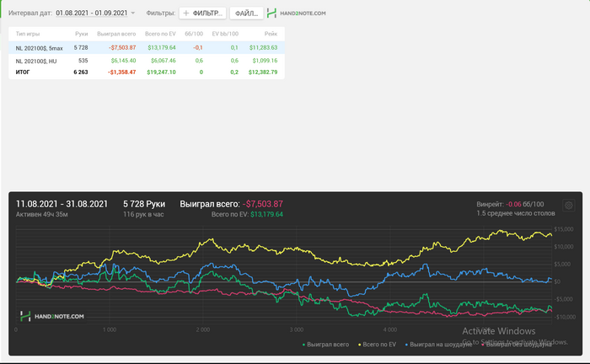Viewport: 590px width, 364px height.
Task: Click the graph date range 11.08.2021 - 31.08.2021
Action: (62, 204)
